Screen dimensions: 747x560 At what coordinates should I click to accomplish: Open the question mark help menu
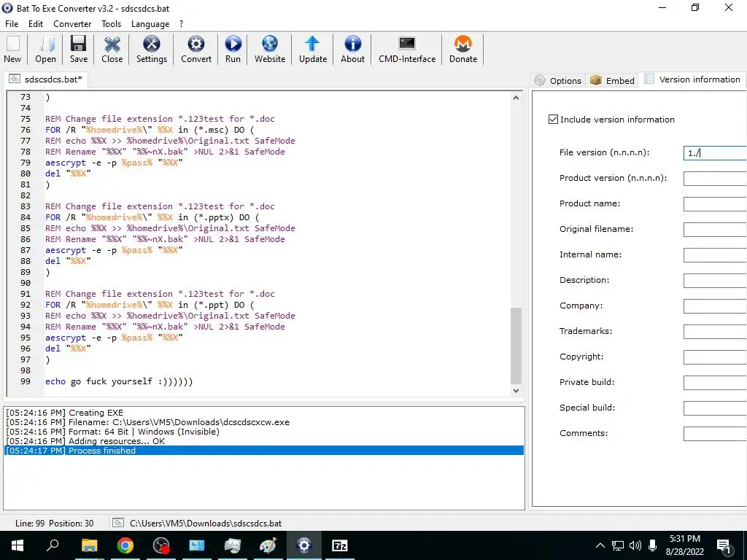click(181, 24)
